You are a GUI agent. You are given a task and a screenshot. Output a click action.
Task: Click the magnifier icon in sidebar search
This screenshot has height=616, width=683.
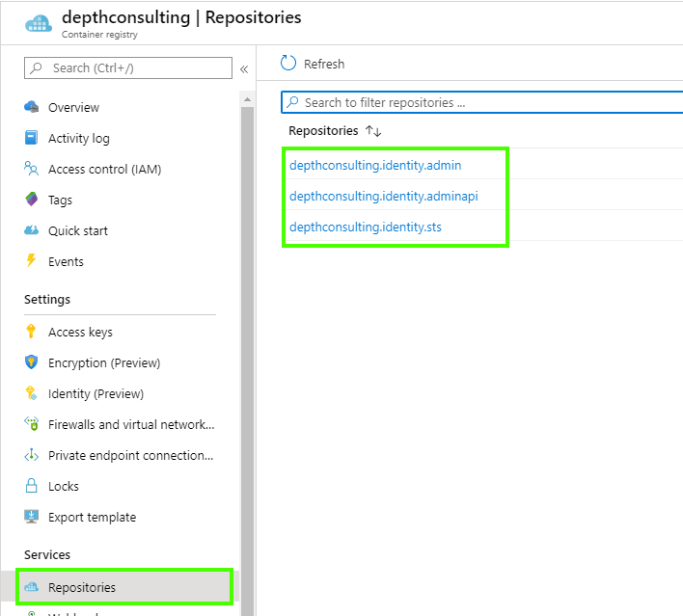[x=37, y=67]
